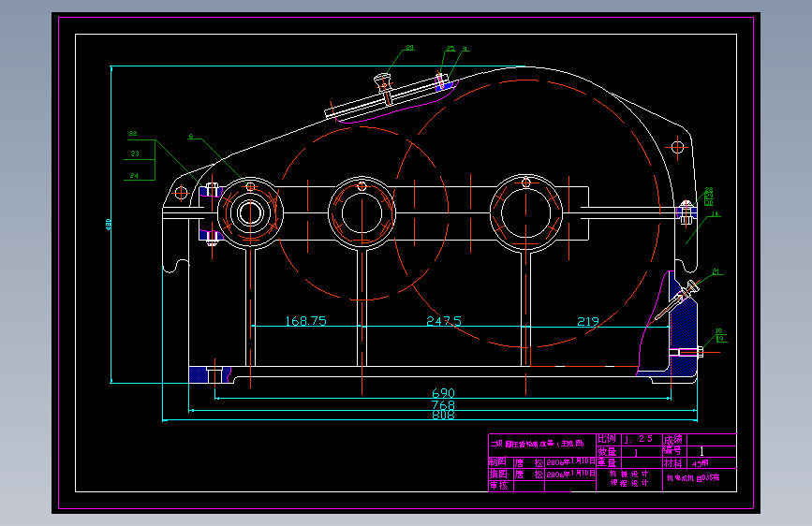The height and width of the screenshot is (526, 812).
Task: Click the 描图 label in title block
Action: tap(498, 474)
